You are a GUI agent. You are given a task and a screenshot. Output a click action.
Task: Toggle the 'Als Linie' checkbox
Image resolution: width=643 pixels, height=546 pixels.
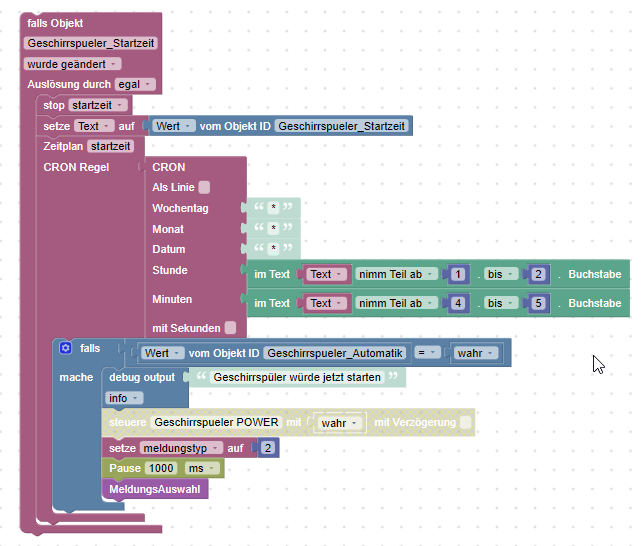[204, 187]
